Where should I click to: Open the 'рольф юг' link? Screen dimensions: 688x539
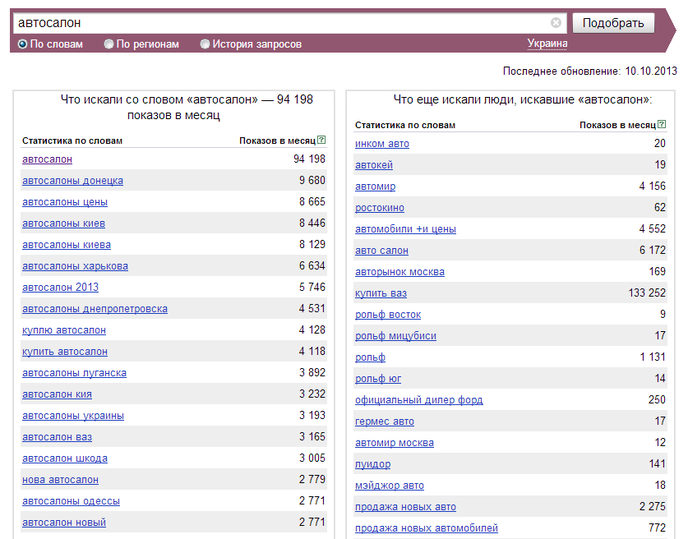pos(378,379)
